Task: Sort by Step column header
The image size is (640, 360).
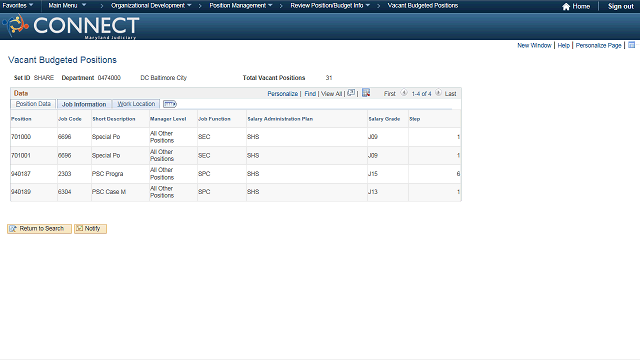Action: [x=415, y=119]
